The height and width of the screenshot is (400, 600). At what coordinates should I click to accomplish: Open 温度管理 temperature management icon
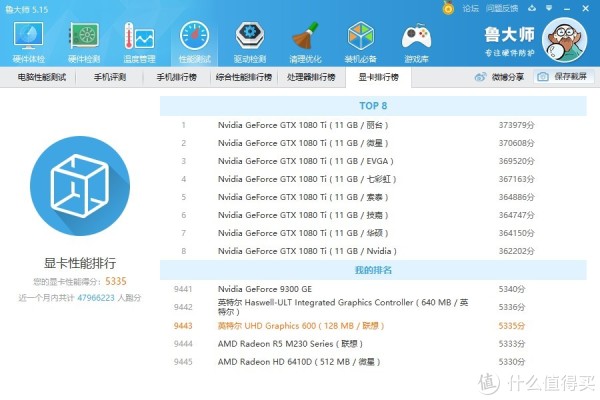click(139, 41)
